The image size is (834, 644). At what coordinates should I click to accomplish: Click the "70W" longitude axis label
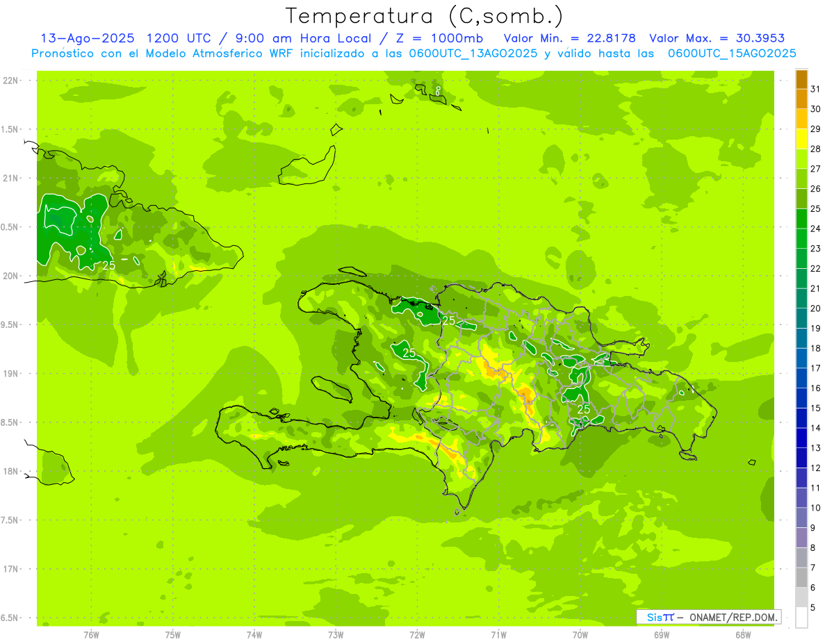coord(580,635)
